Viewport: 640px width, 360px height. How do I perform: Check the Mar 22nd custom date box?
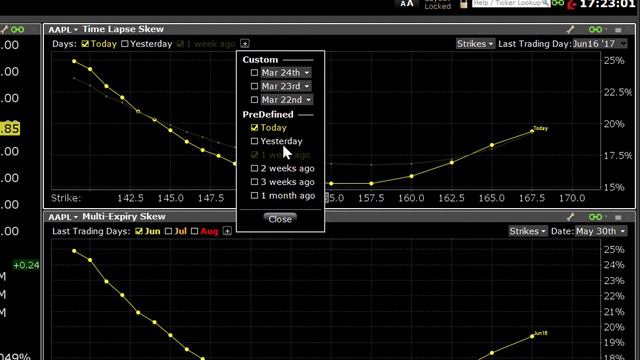click(x=254, y=100)
